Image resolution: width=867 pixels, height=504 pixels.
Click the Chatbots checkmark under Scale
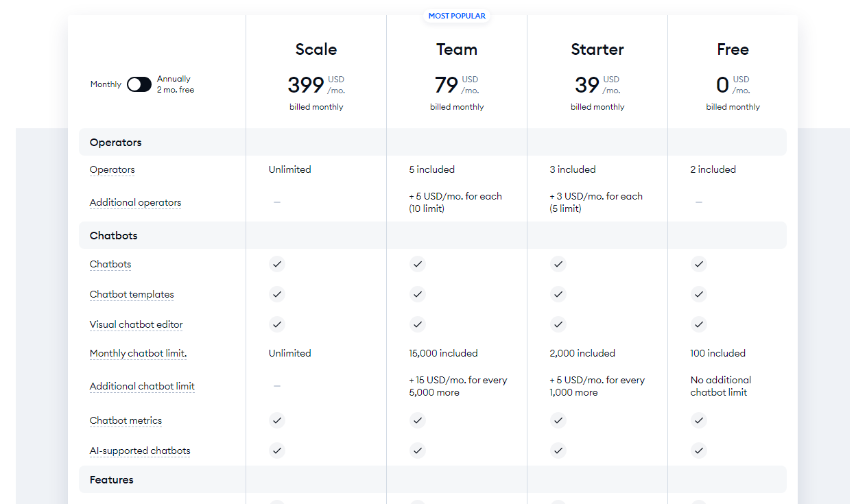click(x=276, y=264)
